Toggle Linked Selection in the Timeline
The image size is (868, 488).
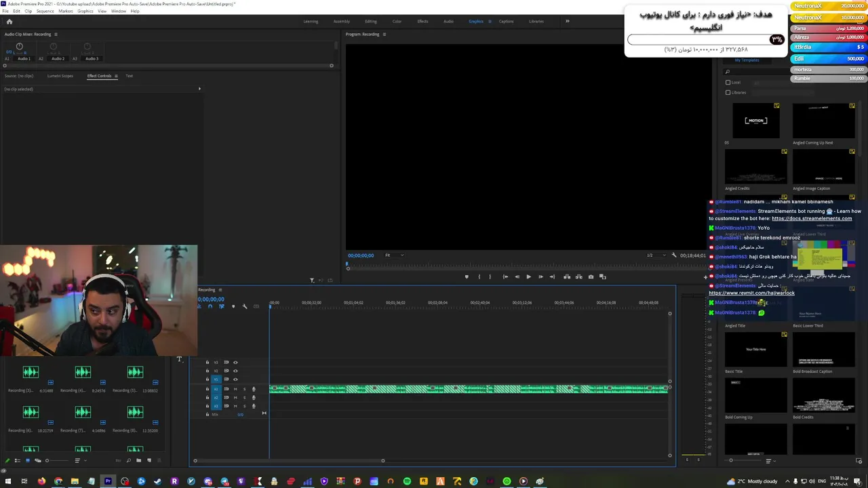tap(221, 306)
